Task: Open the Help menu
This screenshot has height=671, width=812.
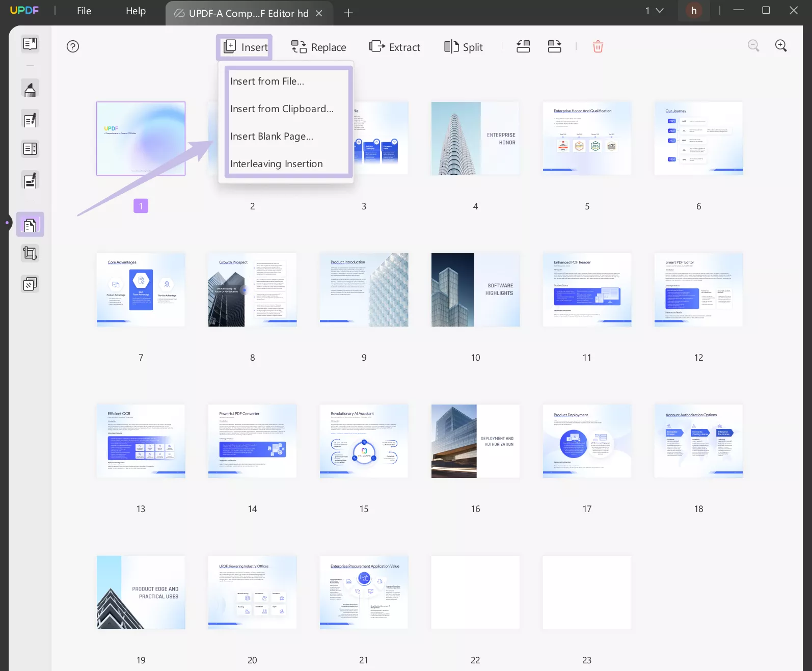Action: coord(136,11)
